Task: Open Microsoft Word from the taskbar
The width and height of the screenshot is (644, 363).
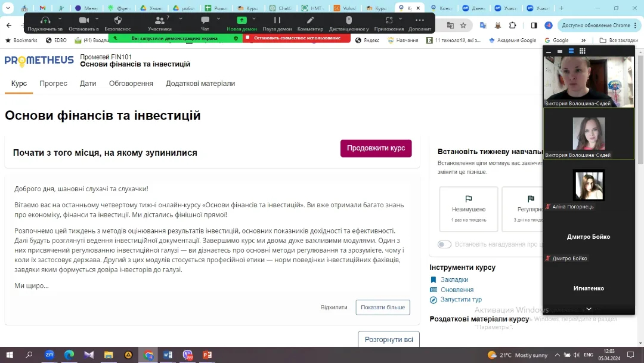Action: pyautogui.click(x=168, y=355)
